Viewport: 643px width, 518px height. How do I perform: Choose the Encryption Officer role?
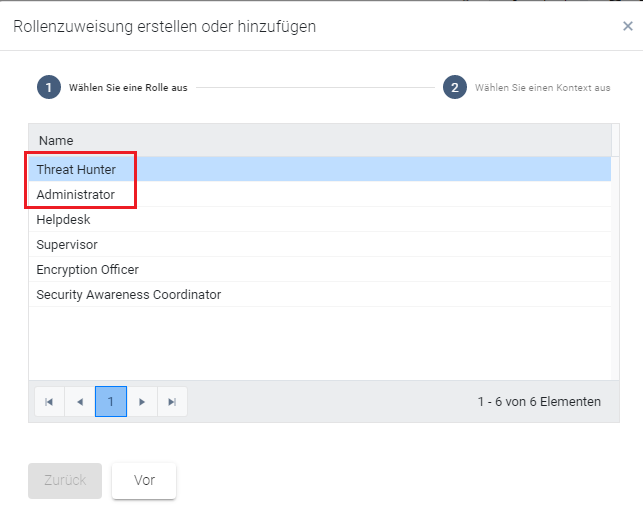tap(88, 270)
